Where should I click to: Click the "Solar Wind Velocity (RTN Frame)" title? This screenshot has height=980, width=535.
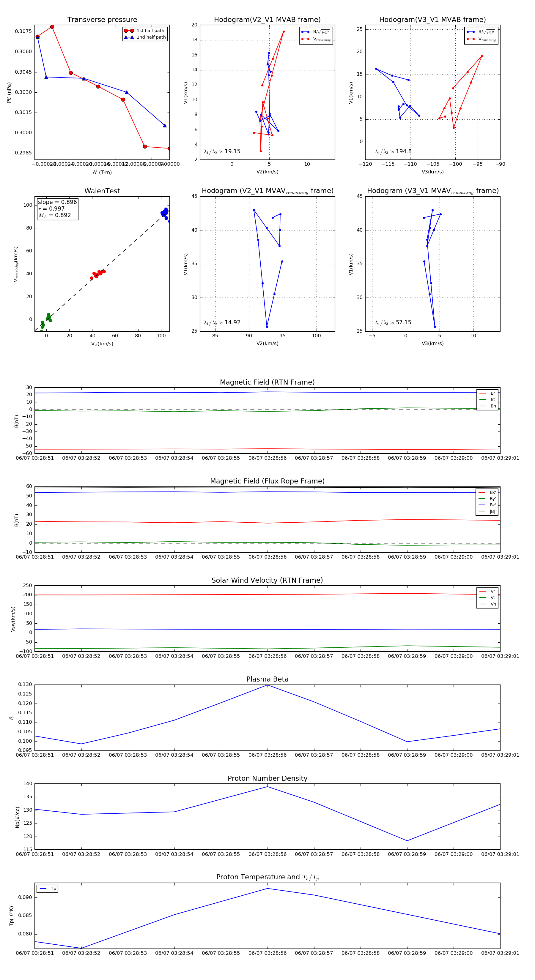[267, 580]
